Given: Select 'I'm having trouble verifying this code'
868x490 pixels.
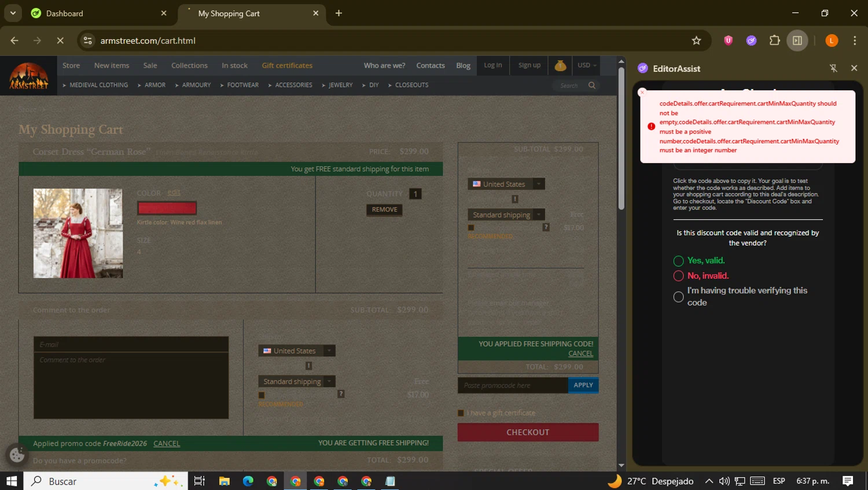Looking at the screenshot, I should [x=679, y=297].
